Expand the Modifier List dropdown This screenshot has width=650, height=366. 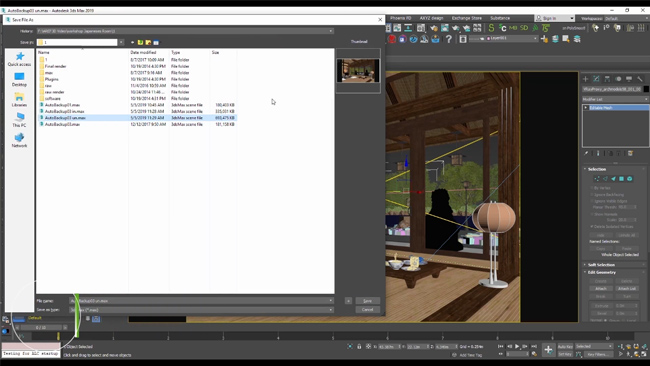616,99
